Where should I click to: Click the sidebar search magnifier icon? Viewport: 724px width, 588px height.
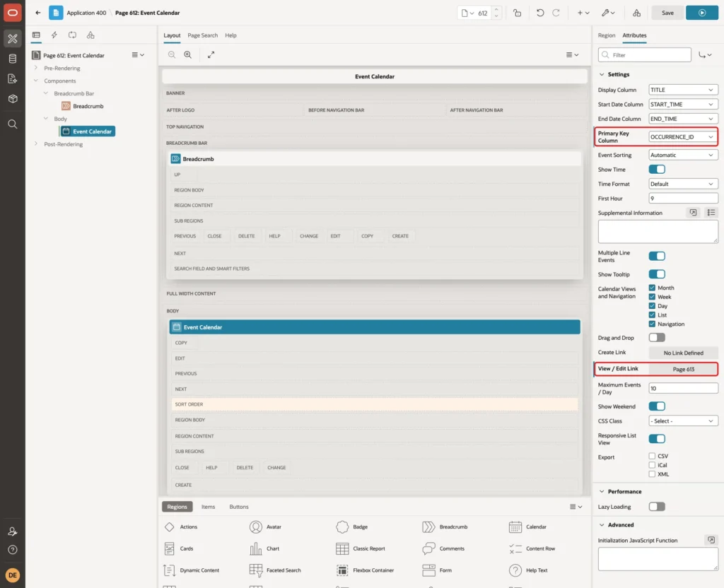click(13, 124)
